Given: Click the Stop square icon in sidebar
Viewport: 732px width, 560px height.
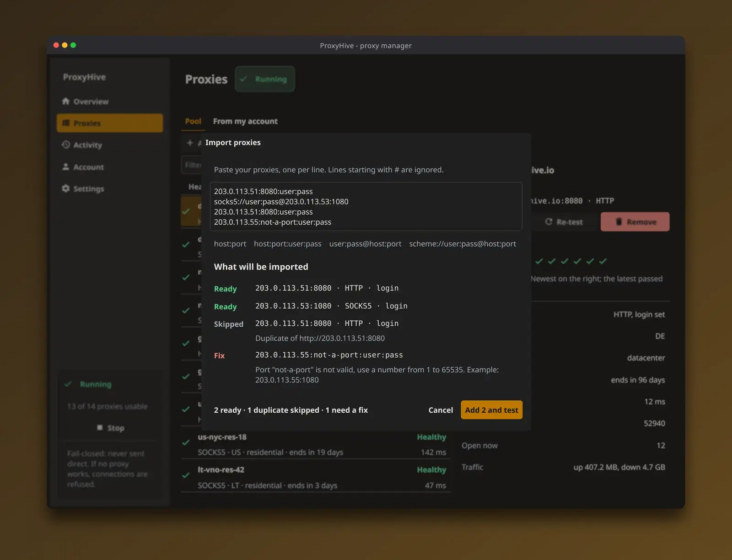Looking at the screenshot, I should [x=100, y=428].
